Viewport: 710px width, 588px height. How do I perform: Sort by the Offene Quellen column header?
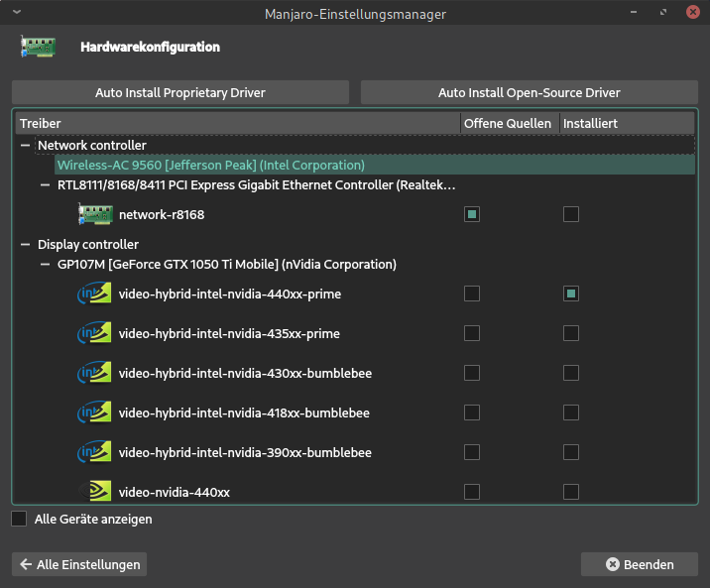[x=511, y=123]
